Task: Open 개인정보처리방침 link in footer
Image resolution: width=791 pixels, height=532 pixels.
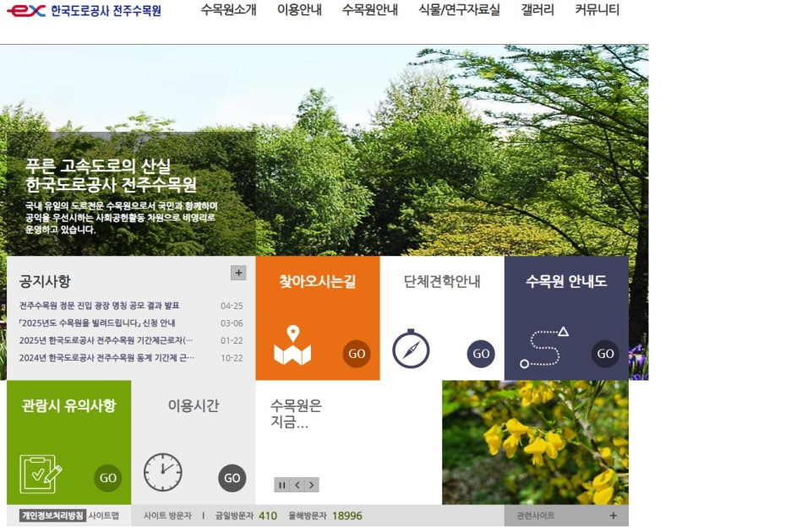Action: [x=52, y=515]
